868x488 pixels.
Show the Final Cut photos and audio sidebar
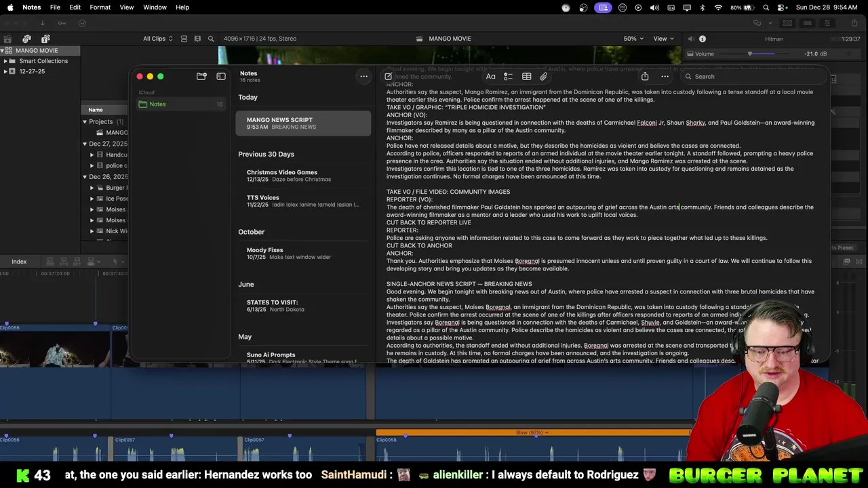click(27, 39)
